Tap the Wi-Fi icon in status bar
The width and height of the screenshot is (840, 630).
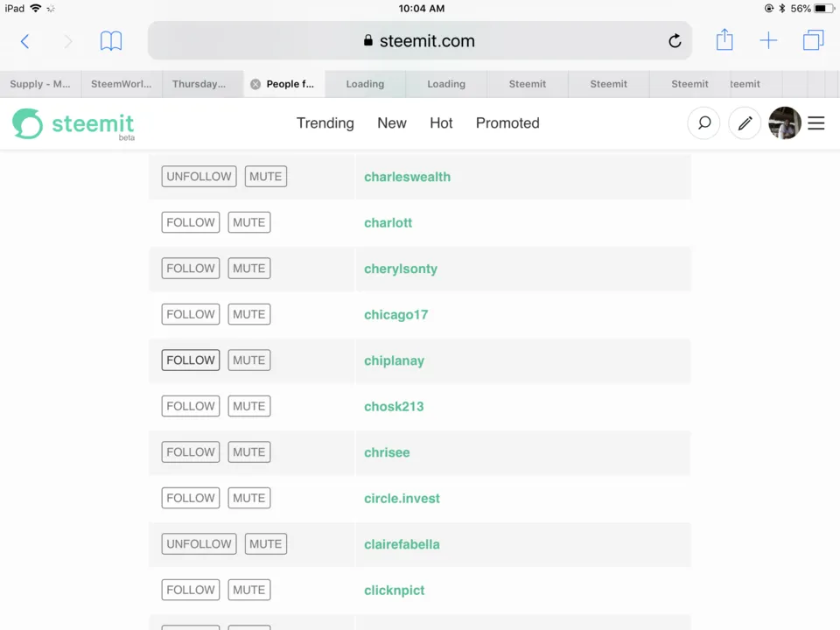pos(35,8)
